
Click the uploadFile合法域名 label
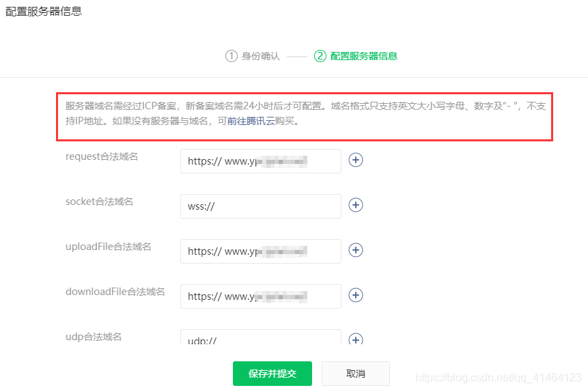109,247
